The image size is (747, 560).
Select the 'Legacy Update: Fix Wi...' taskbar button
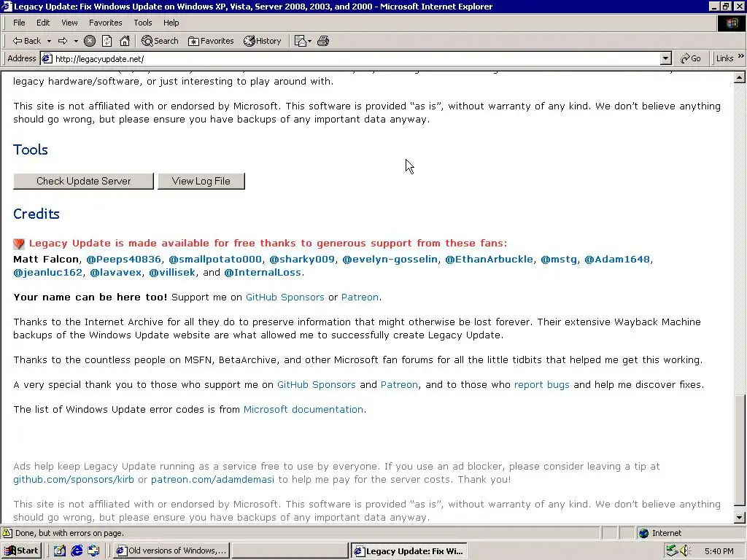pos(409,551)
